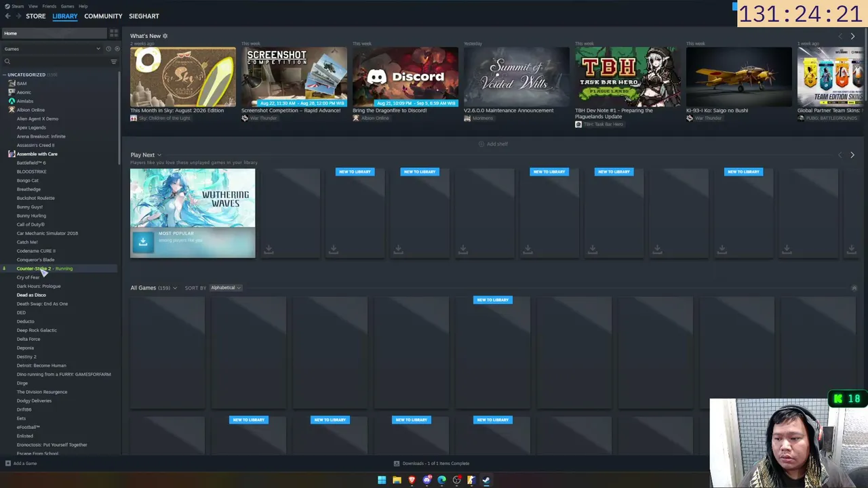The width and height of the screenshot is (868, 488).
Task: Open TBH Dev Note #1 news card
Action: pyautogui.click(x=628, y=77)
